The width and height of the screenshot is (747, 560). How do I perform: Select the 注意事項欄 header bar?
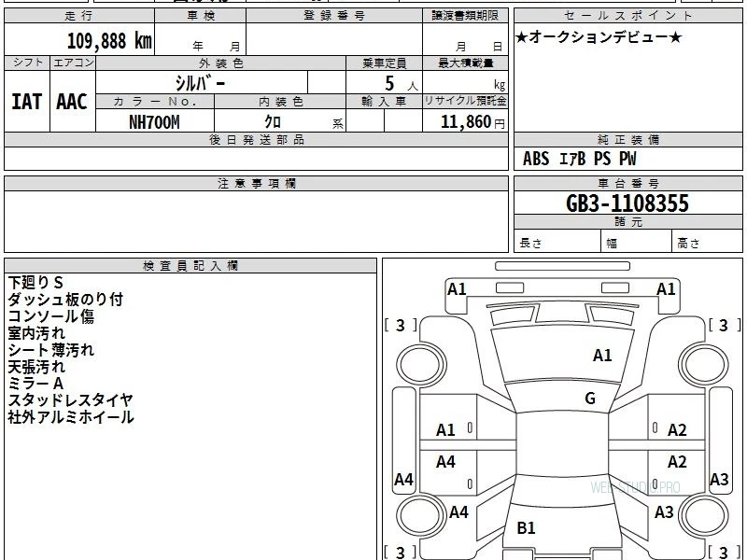[x=256, y=183]
